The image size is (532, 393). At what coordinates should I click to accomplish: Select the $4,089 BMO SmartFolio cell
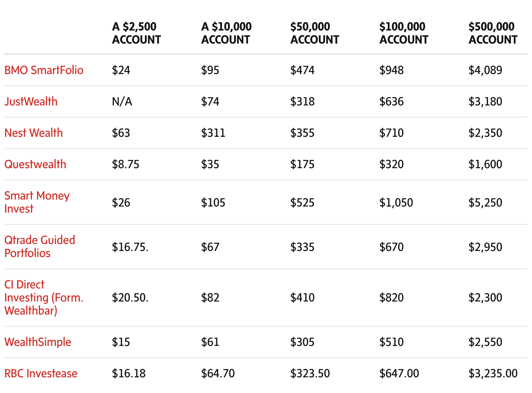pos(485,70)
